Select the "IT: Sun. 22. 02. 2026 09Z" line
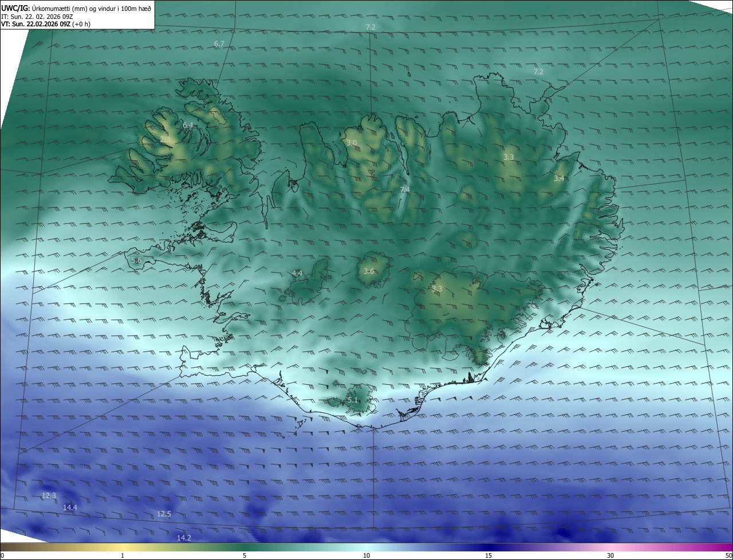 click(x=37, y=17)
